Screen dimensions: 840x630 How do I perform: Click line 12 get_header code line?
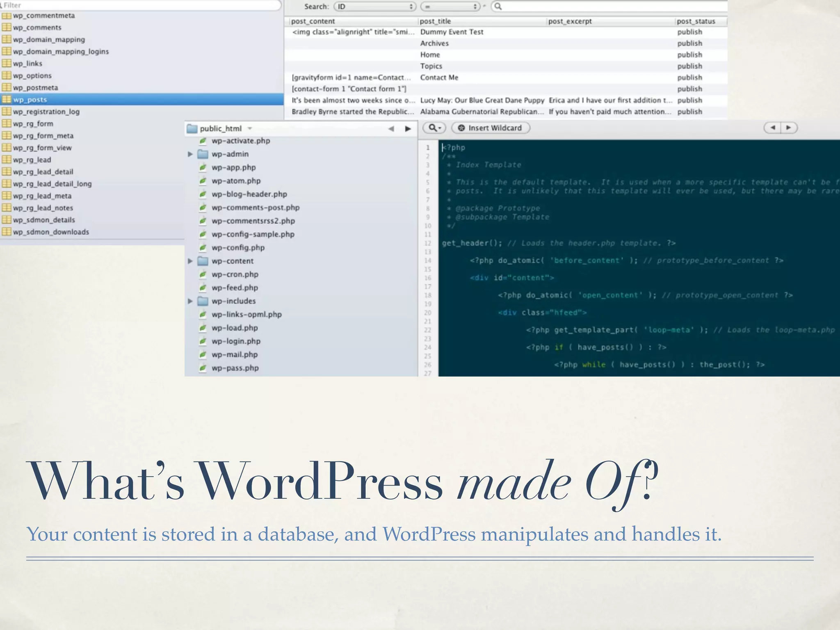click(x=559, y=243)
